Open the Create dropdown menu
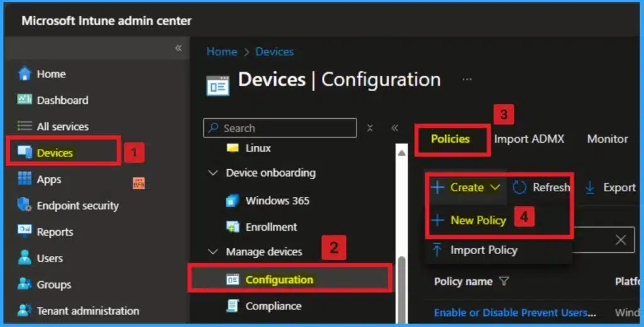 click(x=466, y=187)
